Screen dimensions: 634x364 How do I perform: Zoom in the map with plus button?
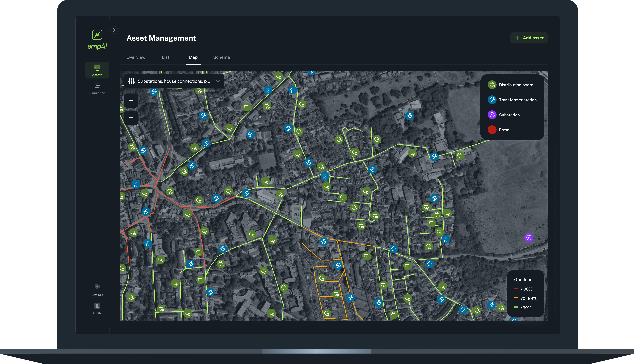[131, 100]
